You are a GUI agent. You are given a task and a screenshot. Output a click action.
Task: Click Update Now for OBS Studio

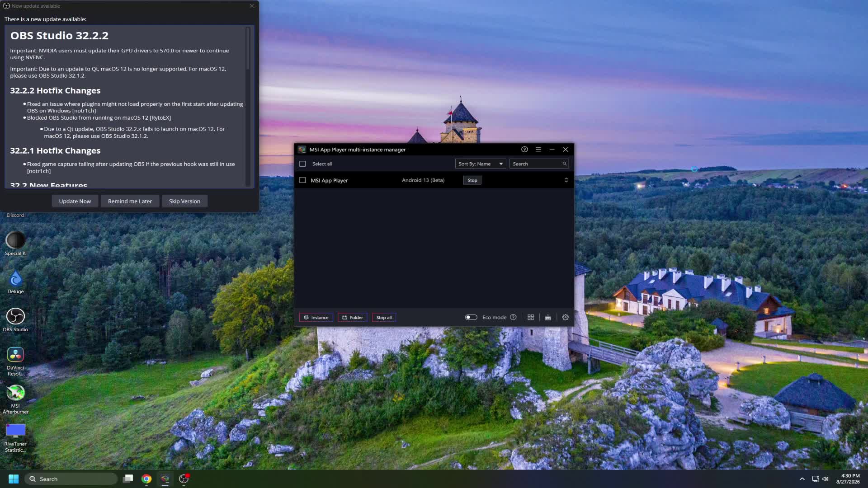pos(75,202)
